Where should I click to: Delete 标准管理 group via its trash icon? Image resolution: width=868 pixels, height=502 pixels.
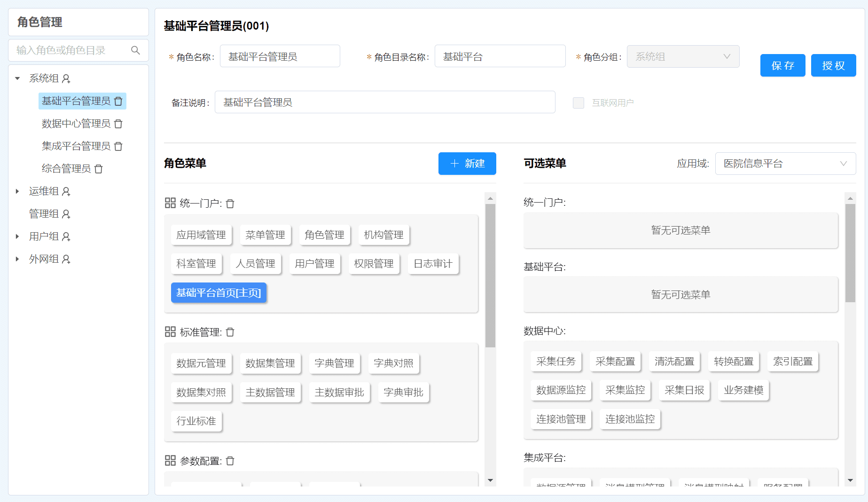point(230,332)
